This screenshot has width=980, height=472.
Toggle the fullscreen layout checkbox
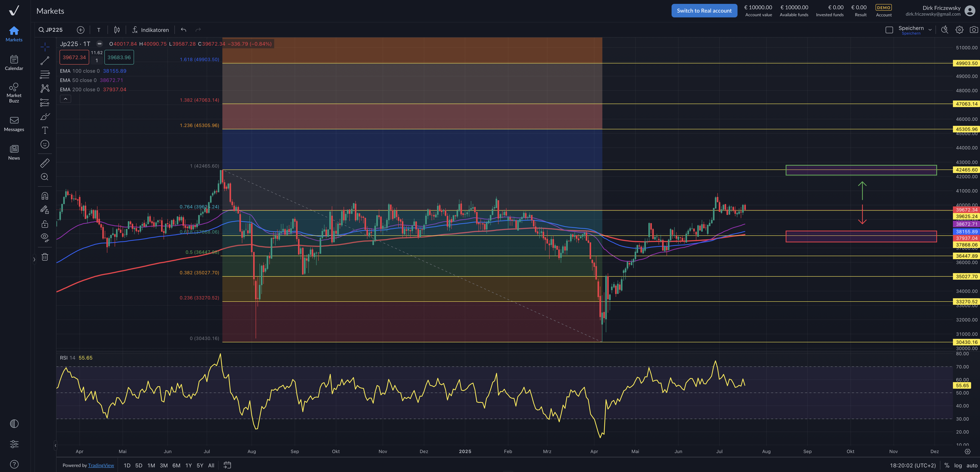(x=889, y=30)
